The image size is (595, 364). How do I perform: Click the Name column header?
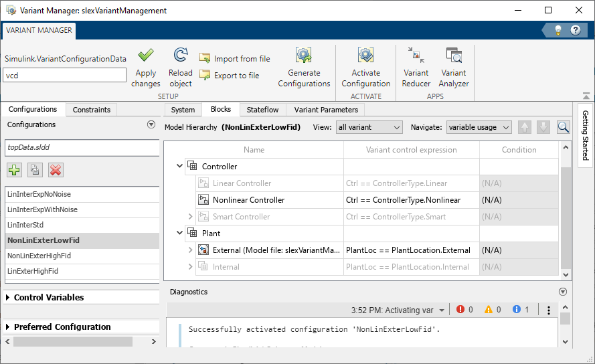(x=254, y=149)
